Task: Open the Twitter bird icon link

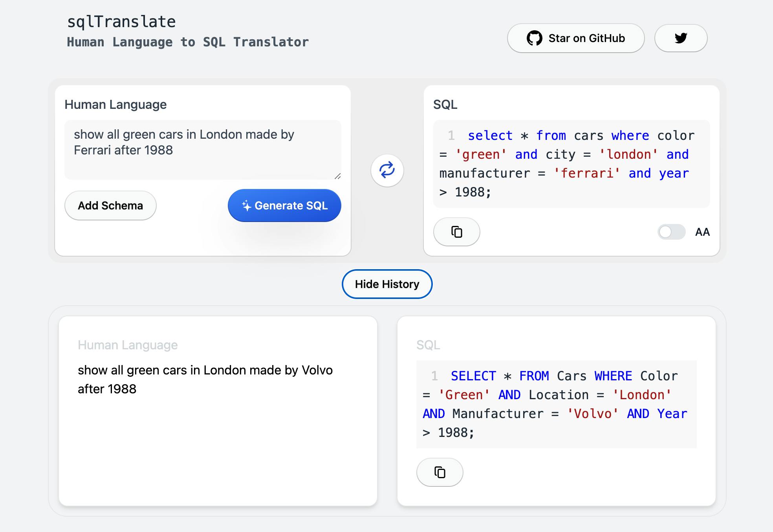Action: [681, 38]
